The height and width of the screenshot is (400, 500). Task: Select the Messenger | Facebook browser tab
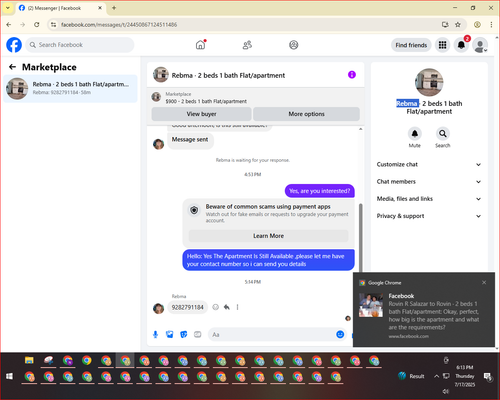[x=60, y=8]
